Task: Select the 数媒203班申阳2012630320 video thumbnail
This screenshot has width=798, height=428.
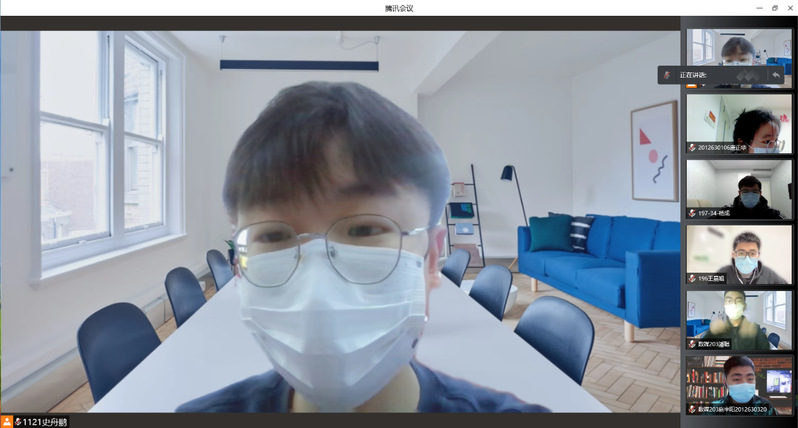Action: 738,385
